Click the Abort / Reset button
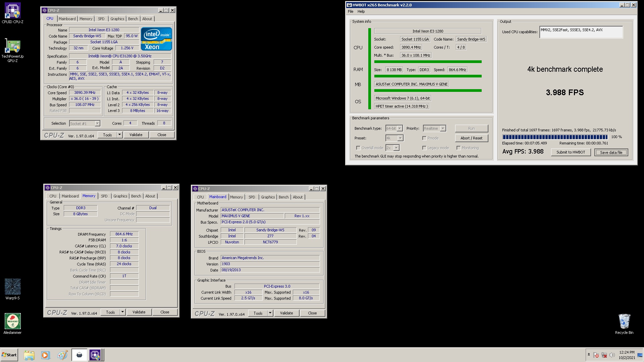The height and width of the screenshot is (362, 644). click(x=471, y=138)
